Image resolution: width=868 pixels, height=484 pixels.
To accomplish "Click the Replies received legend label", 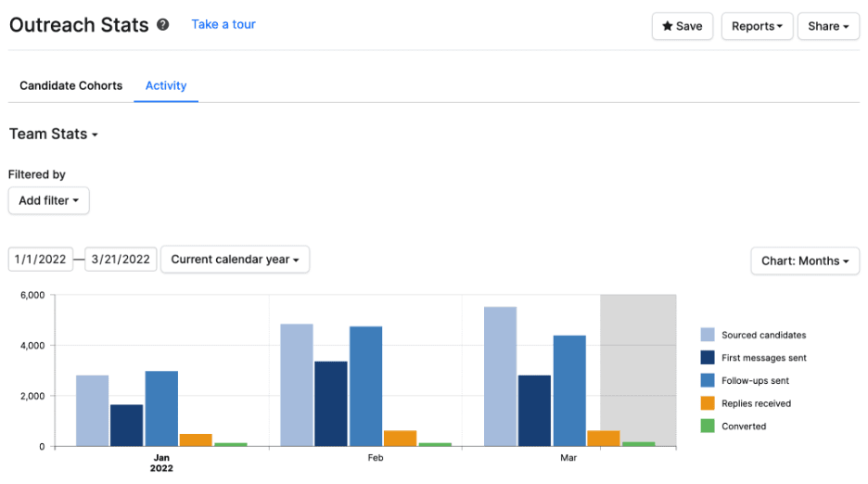I will 756,403.
